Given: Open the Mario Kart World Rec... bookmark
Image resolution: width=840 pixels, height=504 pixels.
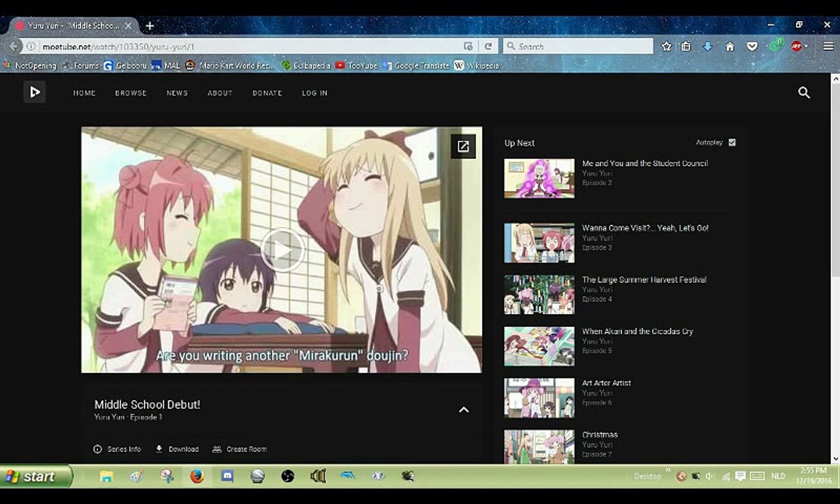Looking at the screenshot, I should [x=230, y=65].
